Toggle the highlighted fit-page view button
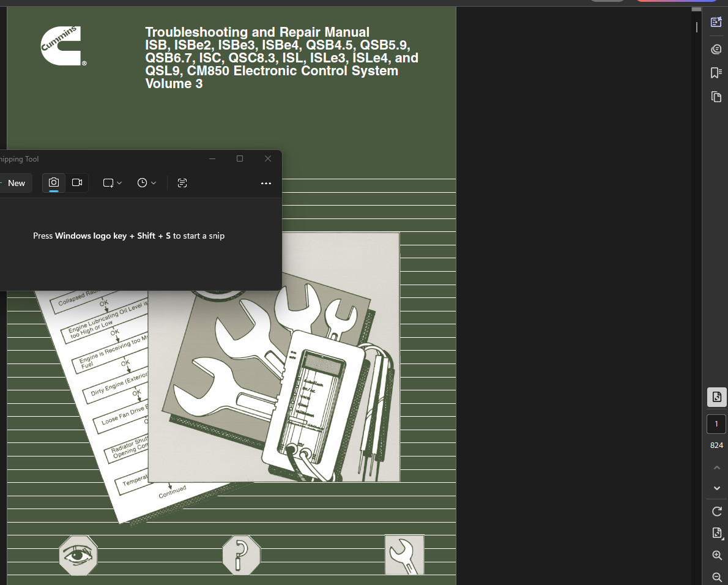The width and height of the screenshot is (728, 585). click(716, 397)
